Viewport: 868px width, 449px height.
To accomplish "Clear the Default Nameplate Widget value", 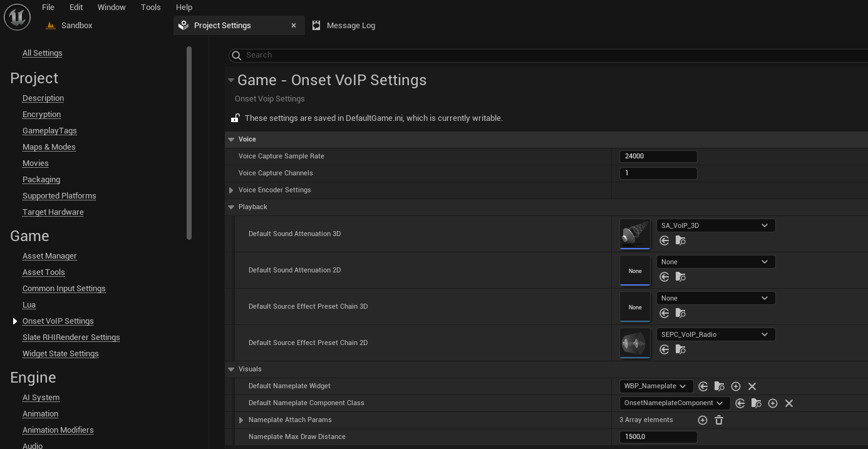I will (752, 386).
